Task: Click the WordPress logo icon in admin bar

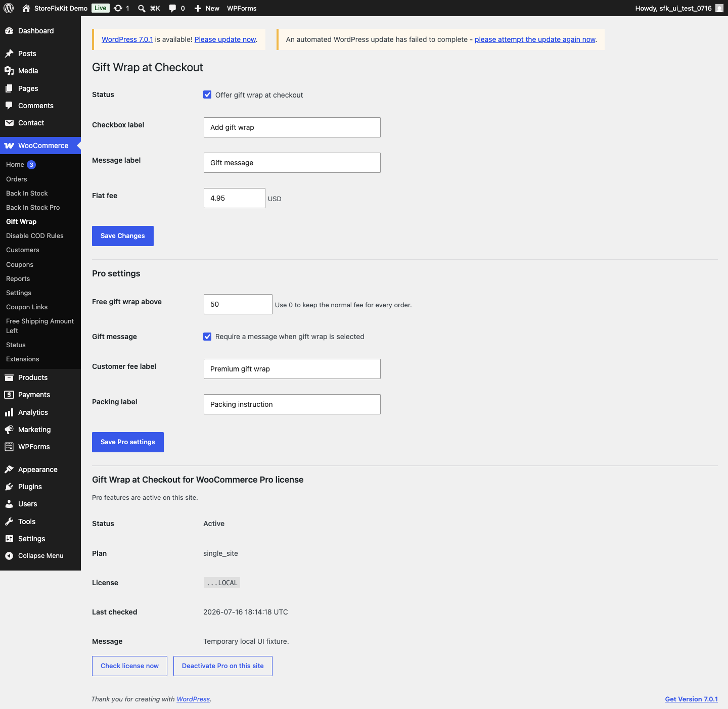Action: point(8,8)
